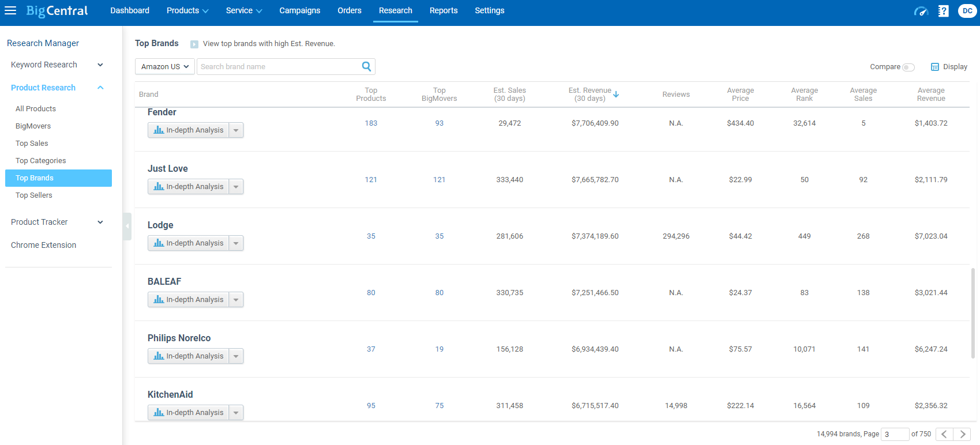Open the Products menu dropdown
The height and width of the screenshot is (445, 980).
[187, 10]
